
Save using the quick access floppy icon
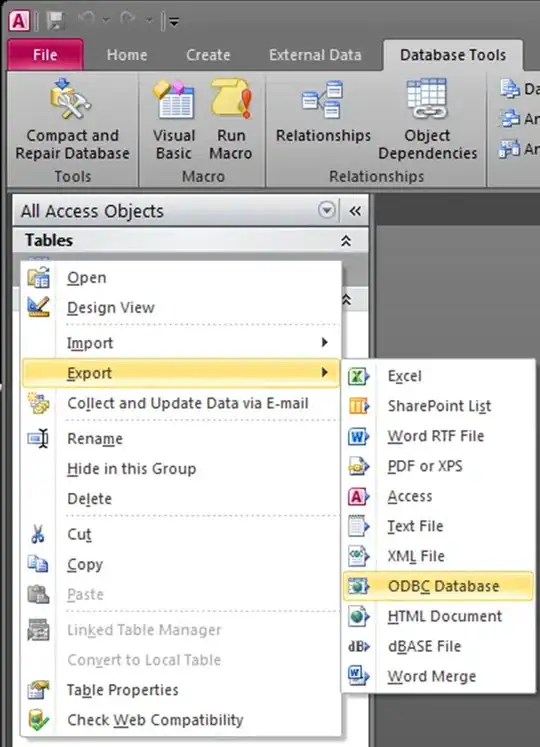(x=55, y=21)
